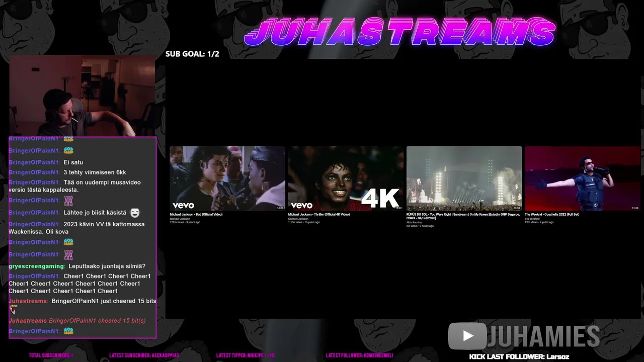The height and width of the screenshot is (362, 644).
Task: Click the 'JUHAMIES' channel name text
Action: click(x=544, y=336)
